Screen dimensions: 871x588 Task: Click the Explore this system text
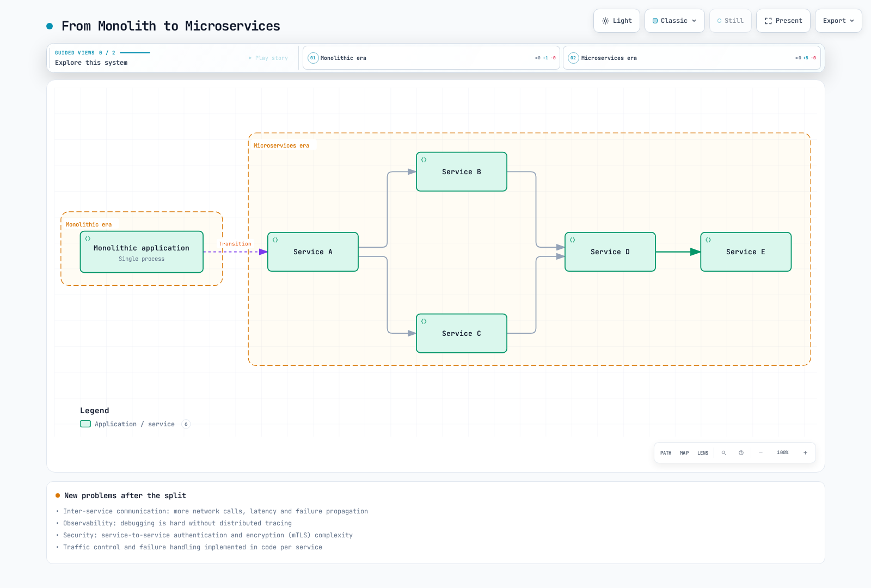[x=91, y=63]
